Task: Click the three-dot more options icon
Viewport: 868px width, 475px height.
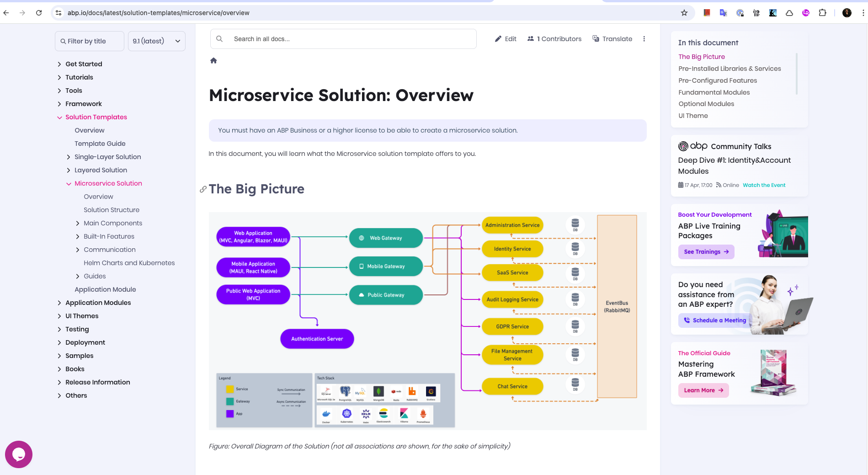Action: [x=644, y=39]
